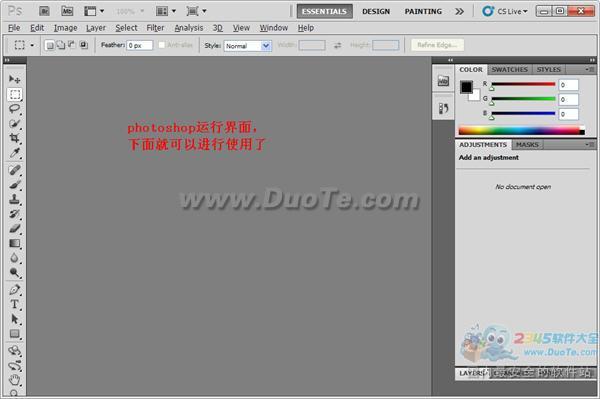
Task: Open the Filter menu
Action: point(155,28)
